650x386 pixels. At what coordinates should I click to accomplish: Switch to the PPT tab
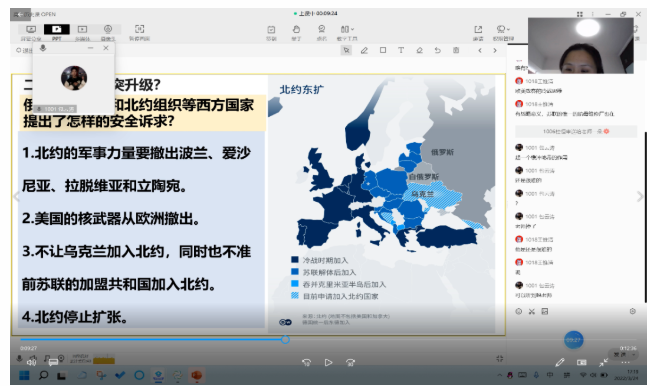(x=57, y=32)
